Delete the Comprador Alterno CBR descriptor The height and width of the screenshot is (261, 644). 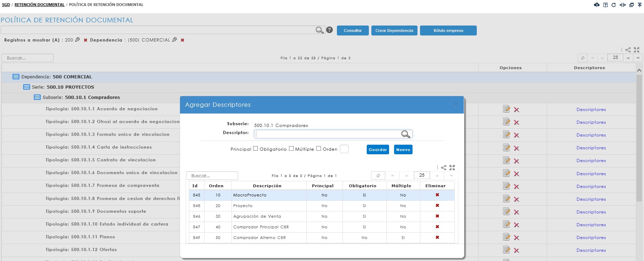(437, 237)
